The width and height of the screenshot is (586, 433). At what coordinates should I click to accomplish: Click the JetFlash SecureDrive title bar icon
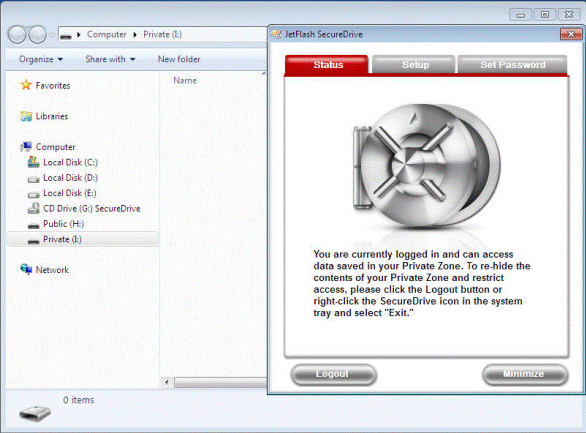point(277,34)
